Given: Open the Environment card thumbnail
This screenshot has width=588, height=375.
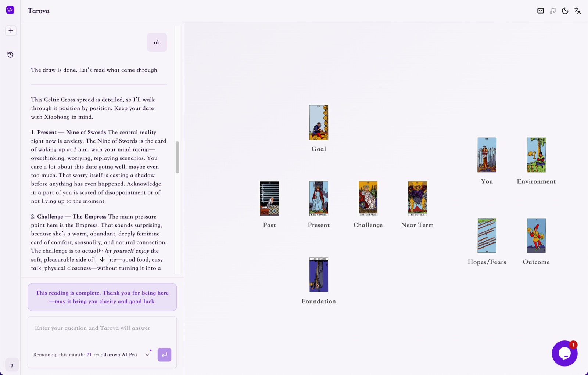Looking at the screenshot, I should click(536, 155).
